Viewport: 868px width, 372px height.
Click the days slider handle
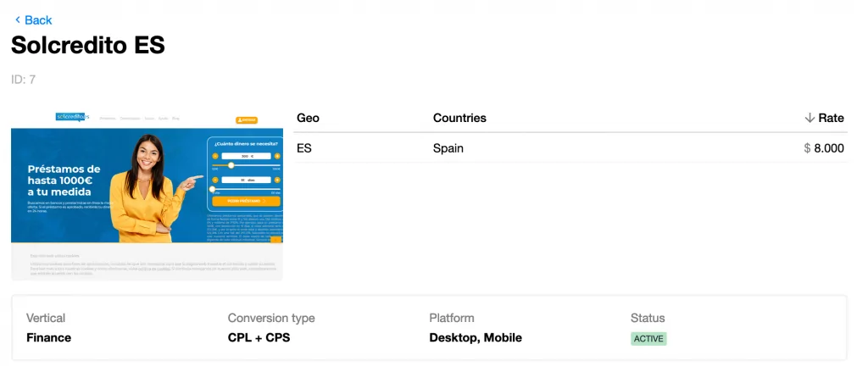(x=212, y=189)
